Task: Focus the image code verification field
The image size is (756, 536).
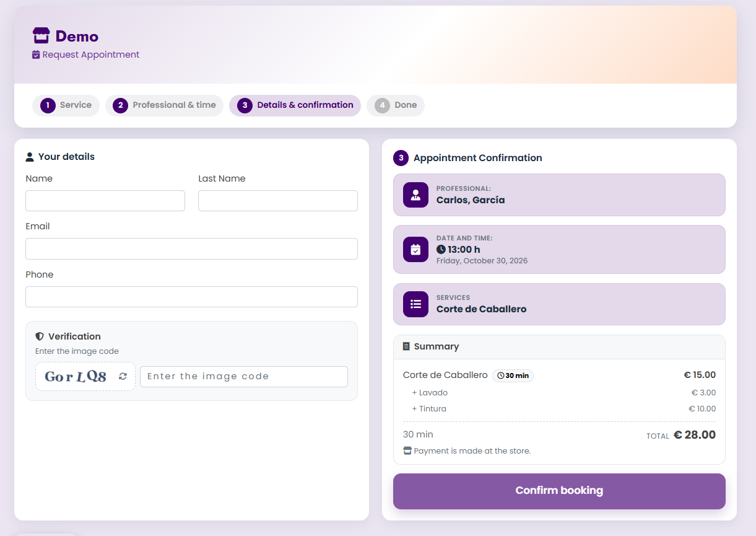Action: coord(244,377)
